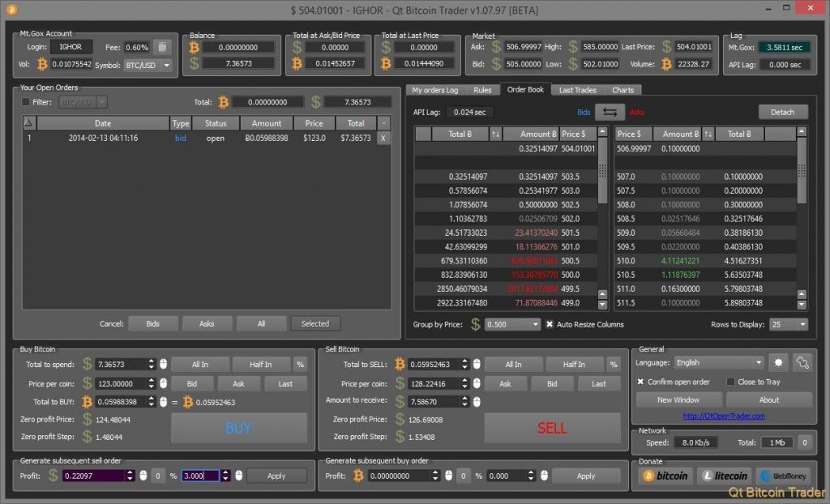Click the wrench settings icon in General
This screenshot has width=830, height=504.
802,363
